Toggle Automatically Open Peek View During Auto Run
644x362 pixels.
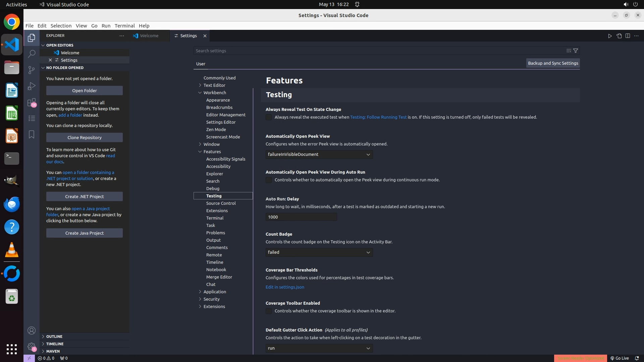269,180
